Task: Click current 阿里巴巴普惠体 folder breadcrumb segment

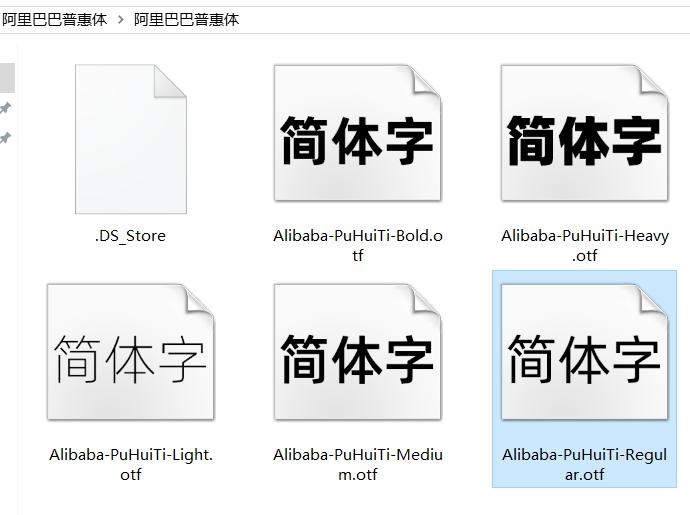Action: pyautogui.click(x=186, y=20)
